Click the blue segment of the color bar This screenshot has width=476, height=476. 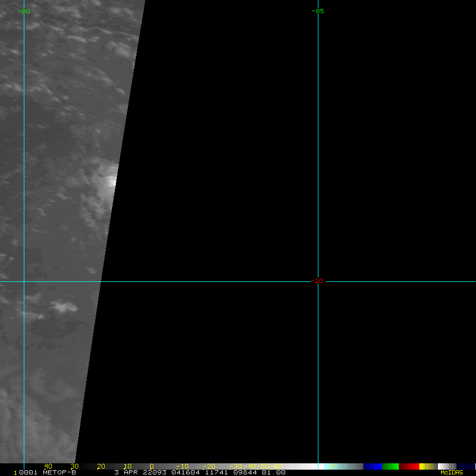click(x=372, y=466)
